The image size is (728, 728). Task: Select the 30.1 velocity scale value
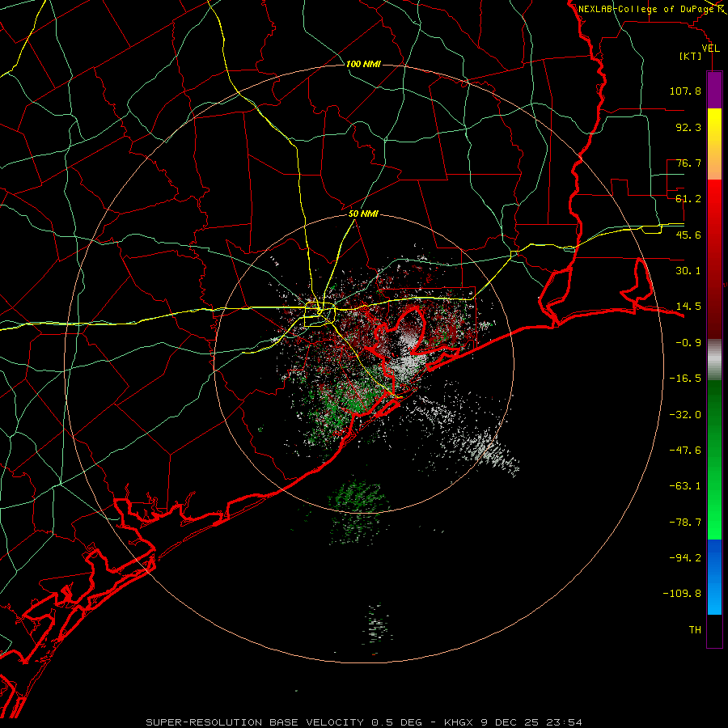pos(688,271)
